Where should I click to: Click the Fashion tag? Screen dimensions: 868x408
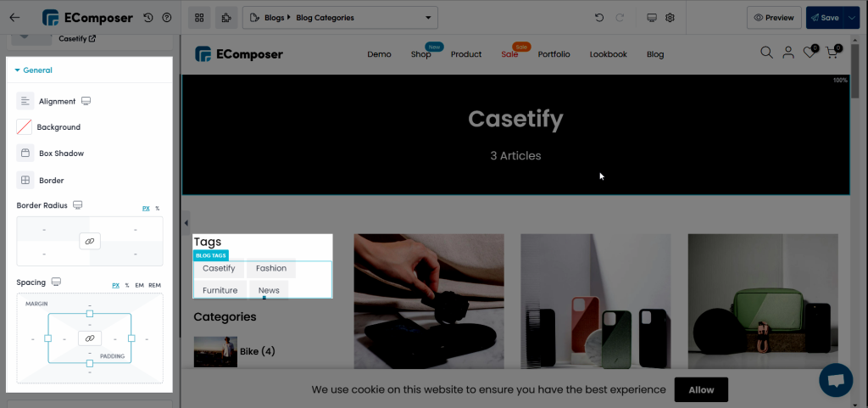point(271,269)
